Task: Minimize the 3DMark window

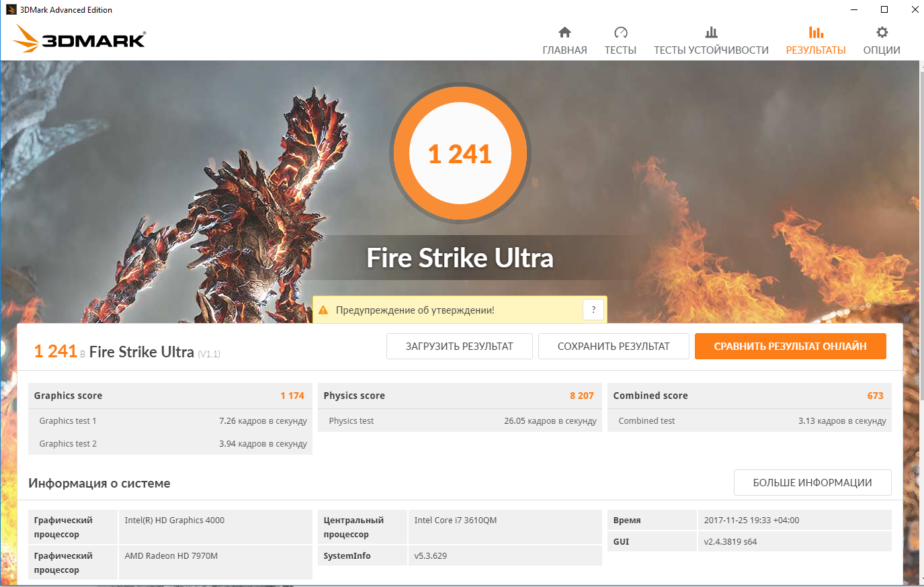Action: pyautogui.click(x=854, y=9)
